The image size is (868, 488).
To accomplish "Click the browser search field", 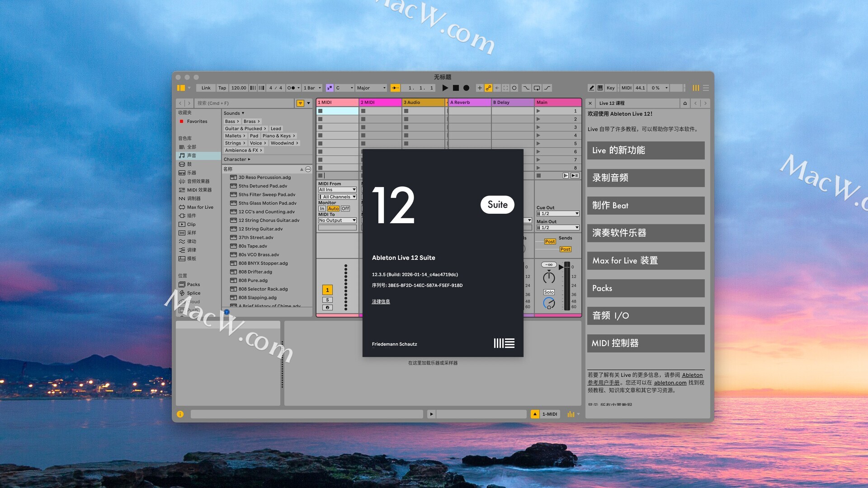I will 244,103.
